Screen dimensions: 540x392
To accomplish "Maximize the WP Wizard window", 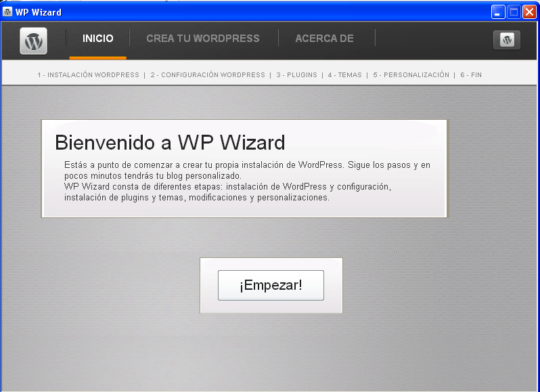I will point(514,12).
